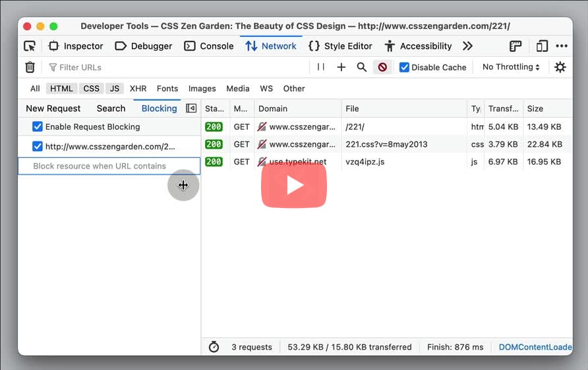Viewport: 588px width, 370px height.
Task: Focus the Filter URLs field
Action: click(x=176, y=67)
